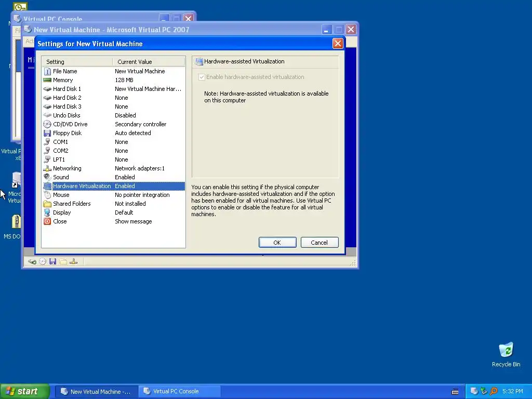Click the hard disk status bar icon
532x399 pixels.
pos(32,262)
